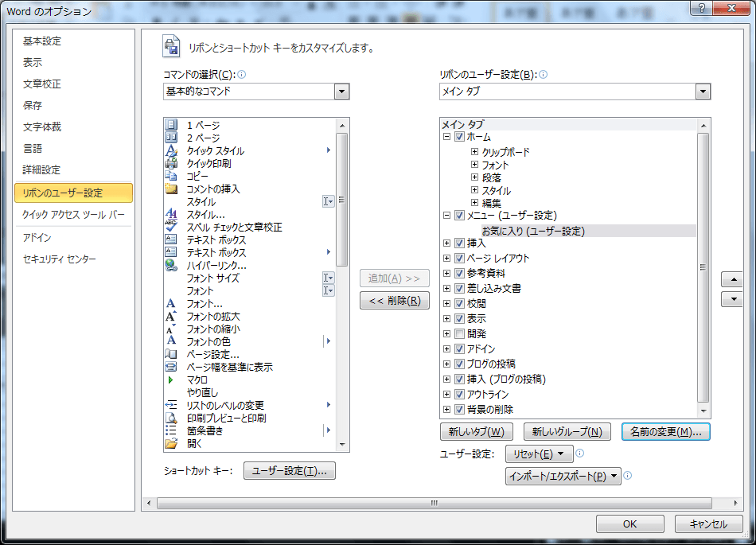Click the フォントの縮小 icon
The image size is (756, 545).
pos(171,329)
